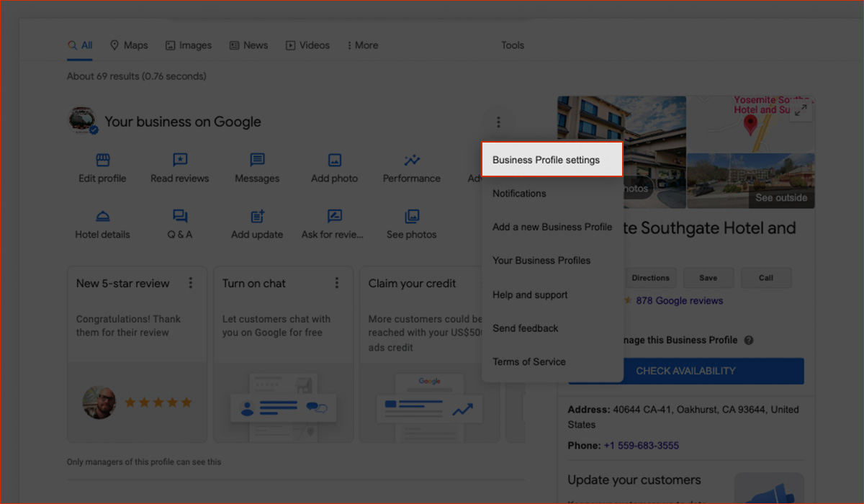
Task: Click the Save button
Action: click(x=708, y=278)
